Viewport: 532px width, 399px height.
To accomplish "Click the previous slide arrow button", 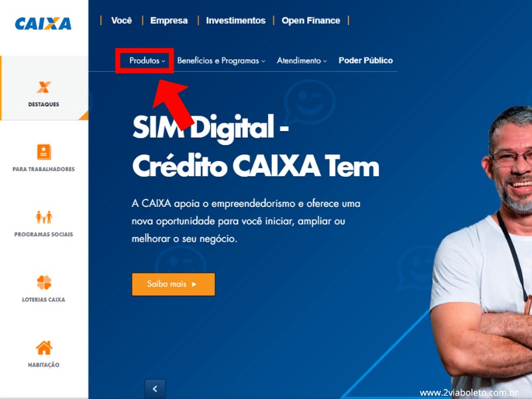I will (x=155, y=389).
